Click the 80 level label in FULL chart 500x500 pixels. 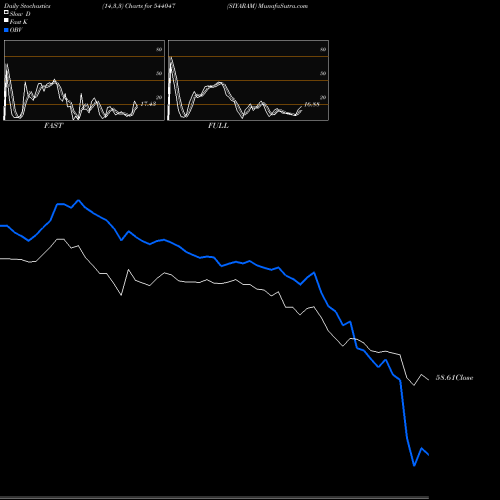(x=323, y=49)
